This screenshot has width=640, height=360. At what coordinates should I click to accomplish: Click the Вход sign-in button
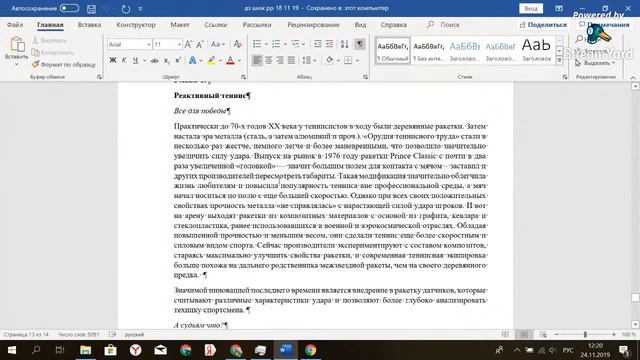(531, 9)
